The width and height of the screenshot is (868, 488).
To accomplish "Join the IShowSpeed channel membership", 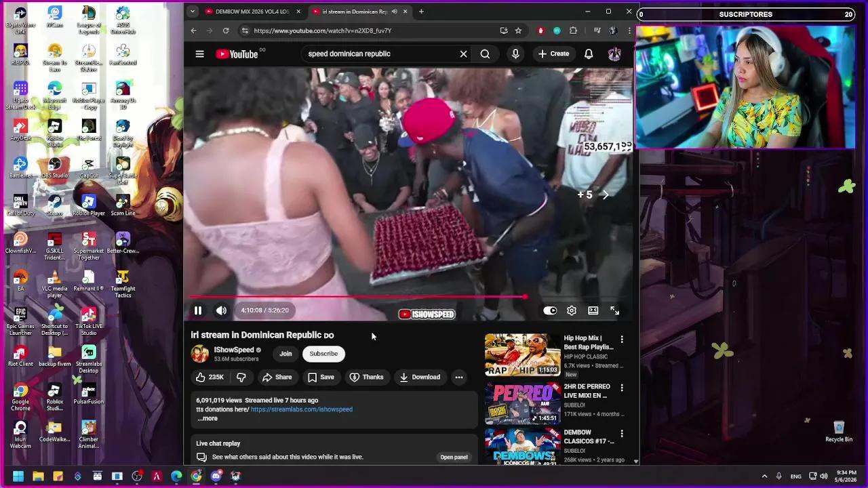I will coord(285,354).
